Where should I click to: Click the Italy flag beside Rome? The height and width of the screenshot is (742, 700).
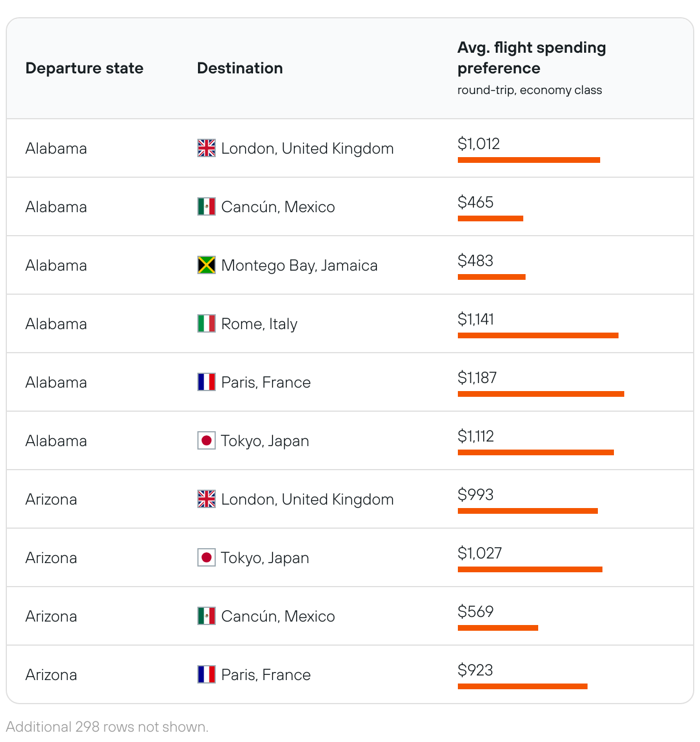click(x=207, y=323)
